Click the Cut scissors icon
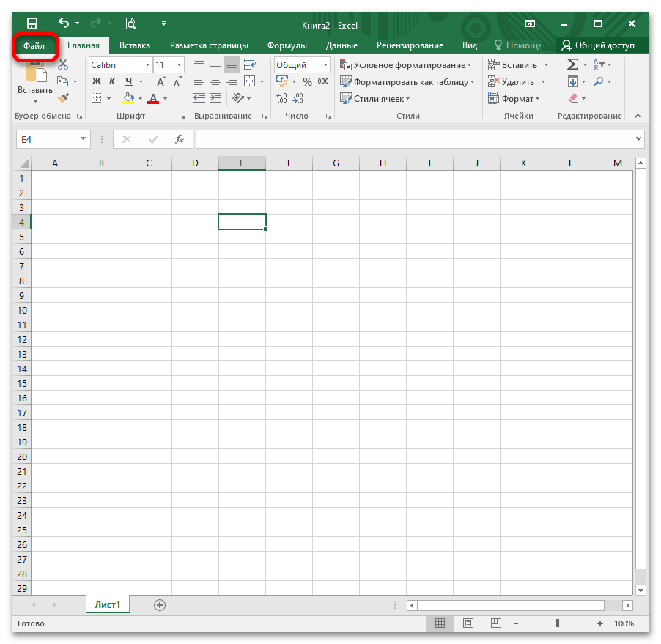This screenshot has width=661, height=644. tap(63, 64)
